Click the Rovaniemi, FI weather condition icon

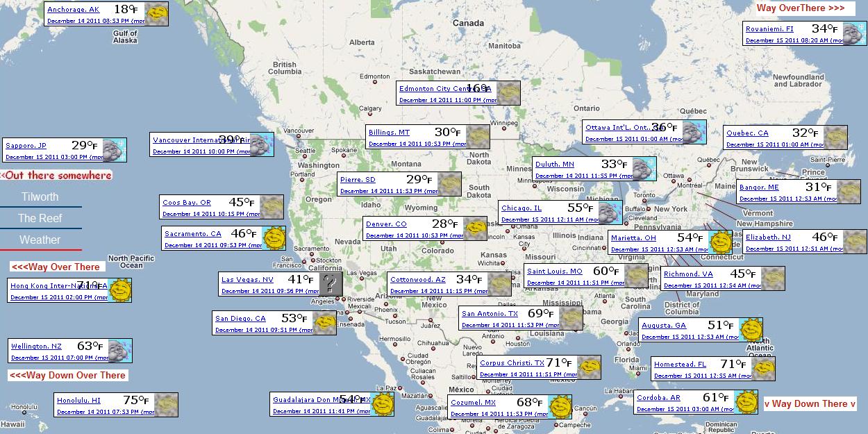click(x=855, y=33)
